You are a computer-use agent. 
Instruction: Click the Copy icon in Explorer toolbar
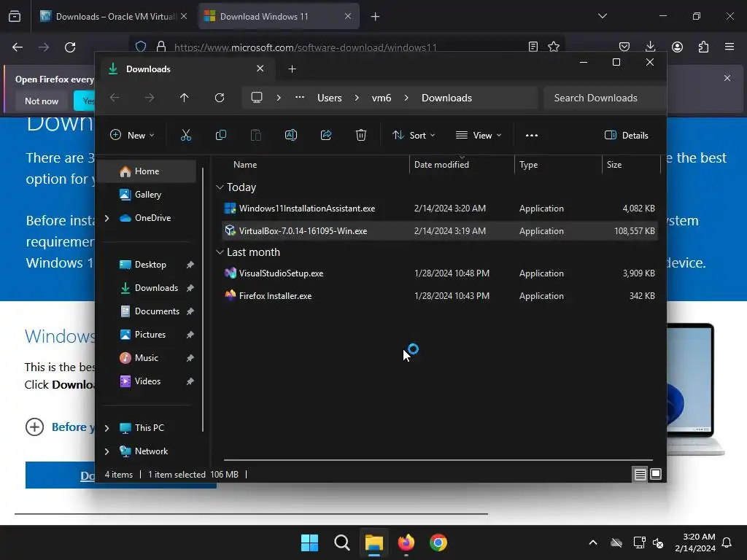click(x=220, y=135)
